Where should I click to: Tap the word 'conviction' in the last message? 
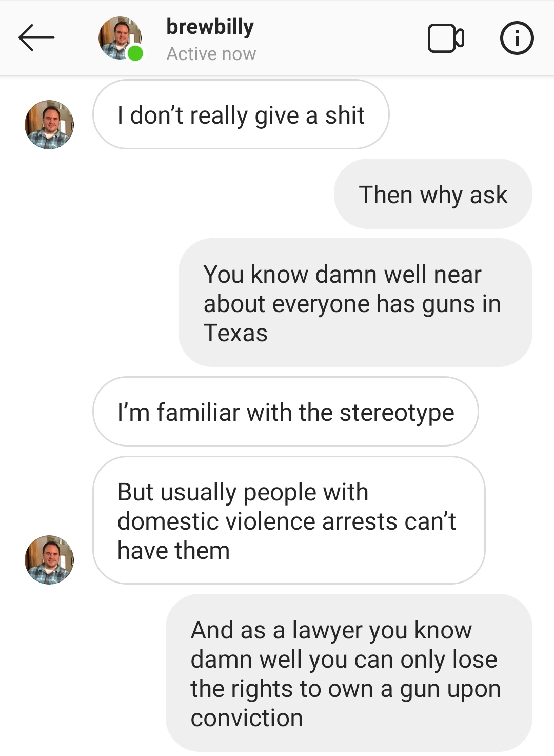[x=247, y=718]
